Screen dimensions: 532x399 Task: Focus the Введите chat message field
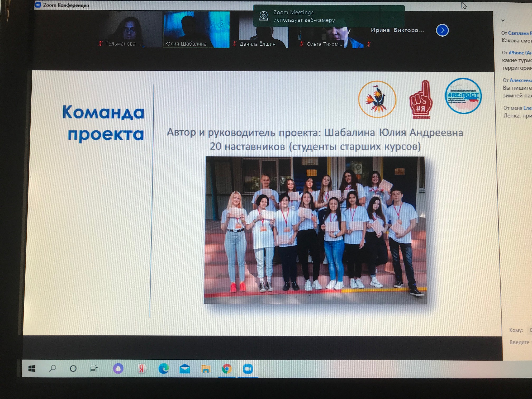coord(520,342)
